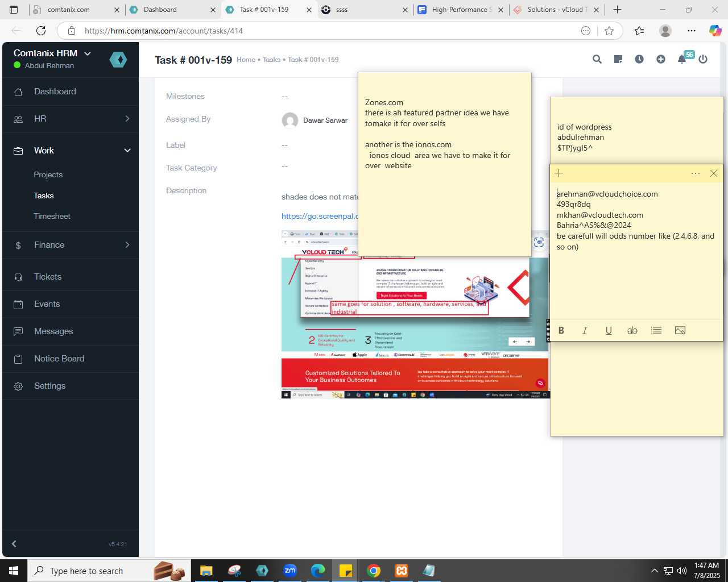Open the Copilot icon in Edge
The height and width of the screenshot is (582, 728).
click(x=715, y=31)
